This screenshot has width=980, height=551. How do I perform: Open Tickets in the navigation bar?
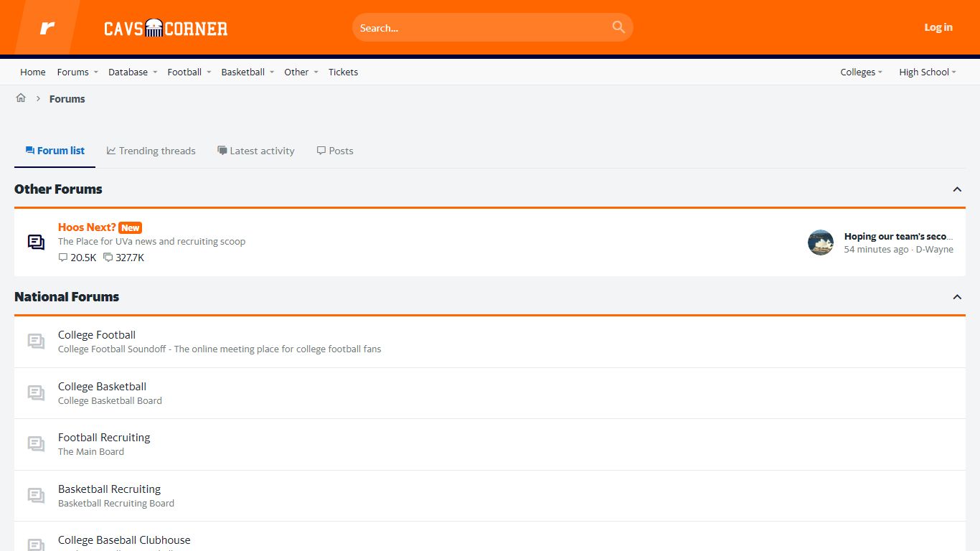click(343, 72)
